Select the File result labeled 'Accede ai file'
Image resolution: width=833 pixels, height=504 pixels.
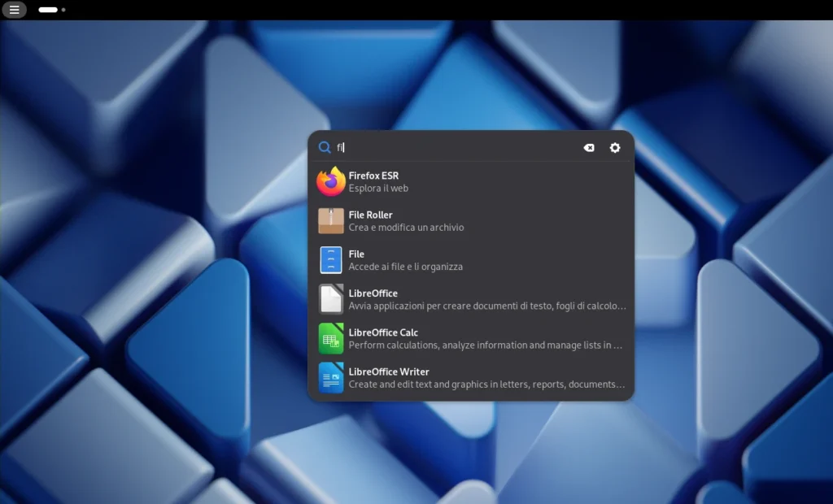(447, 259)
